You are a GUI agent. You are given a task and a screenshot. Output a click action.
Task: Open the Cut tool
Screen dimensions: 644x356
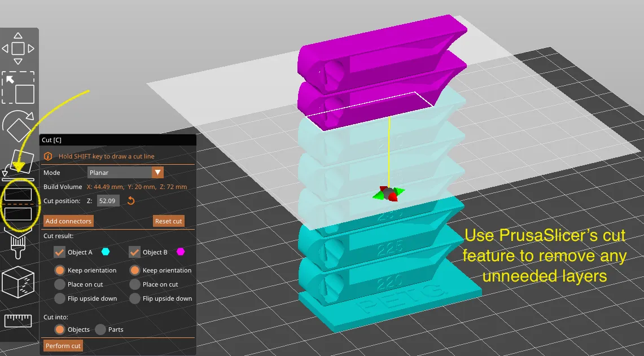(x=19, y=203)
